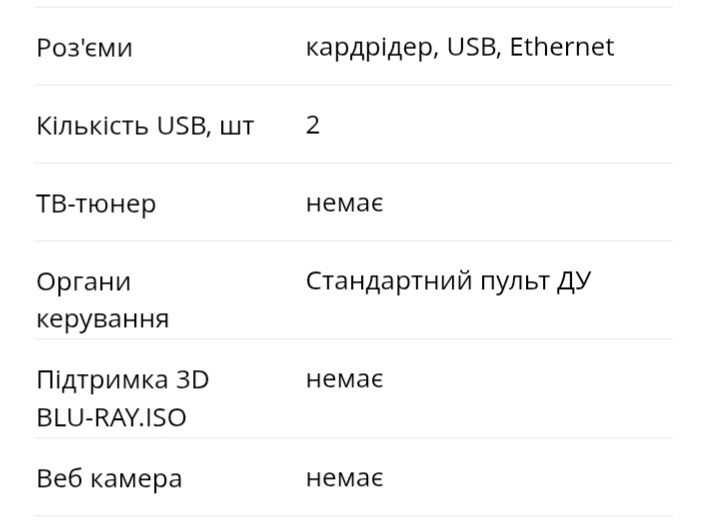Click the "Органи керування" label
Image resolution: width=713 pixels, height=532 pixels.
[x=102, y=300]
